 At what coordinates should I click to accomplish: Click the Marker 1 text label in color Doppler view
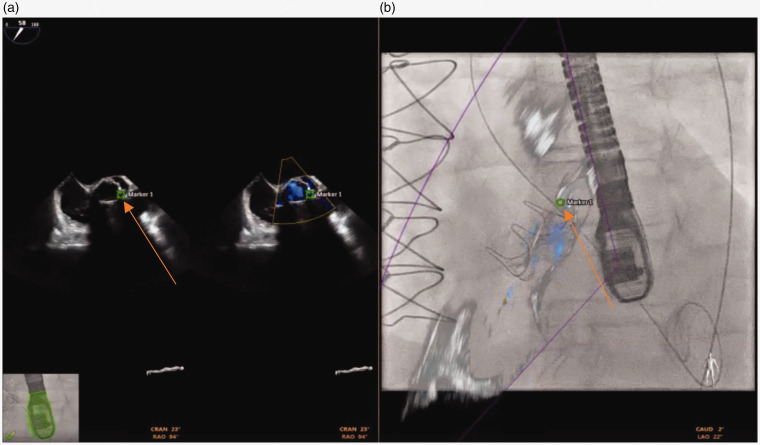[331, 195]
